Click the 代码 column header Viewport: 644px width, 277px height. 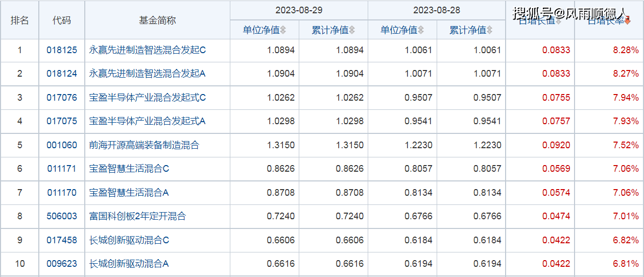click(62, 20)
